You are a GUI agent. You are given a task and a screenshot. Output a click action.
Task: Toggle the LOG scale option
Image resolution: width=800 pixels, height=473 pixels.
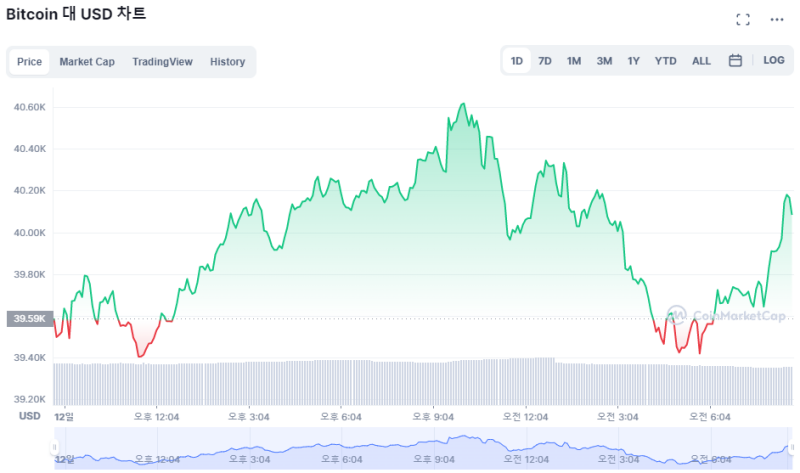(773, 60)
